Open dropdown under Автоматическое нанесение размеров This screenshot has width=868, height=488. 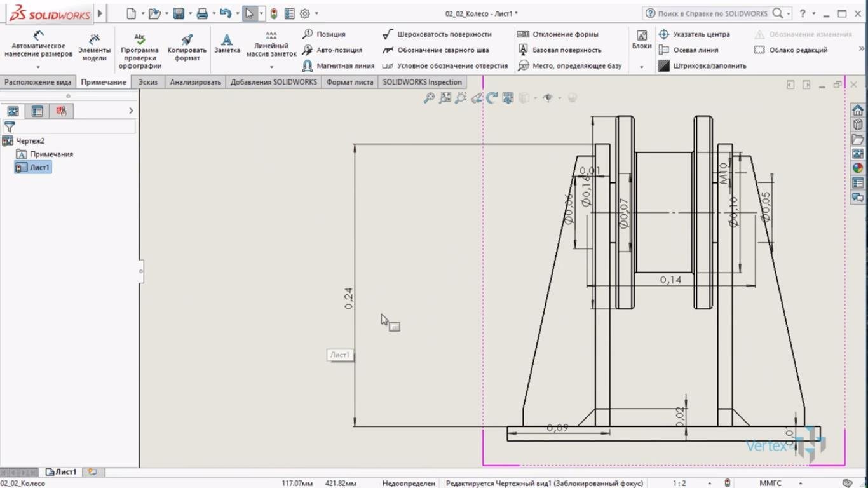pyautogui.click(x=38, y=67)
